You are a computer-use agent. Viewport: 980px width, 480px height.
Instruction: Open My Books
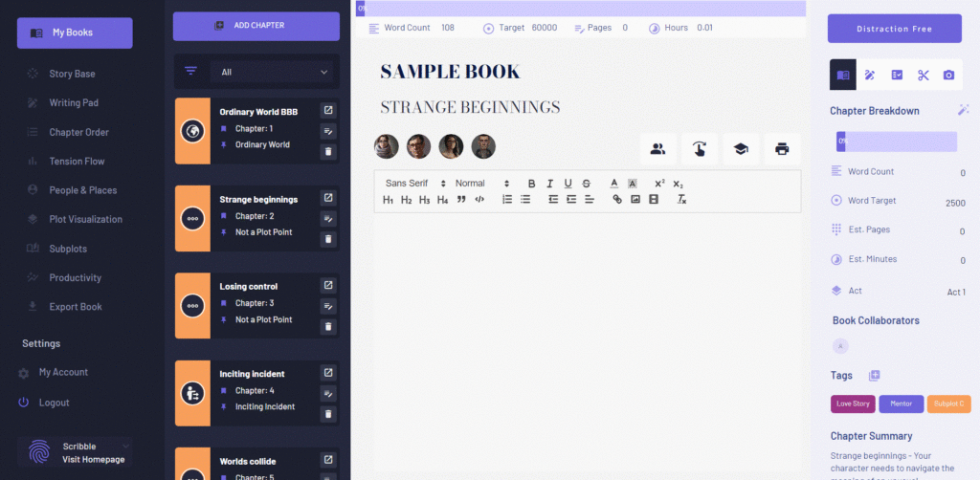pyautogui.click(x=75, y=33)
